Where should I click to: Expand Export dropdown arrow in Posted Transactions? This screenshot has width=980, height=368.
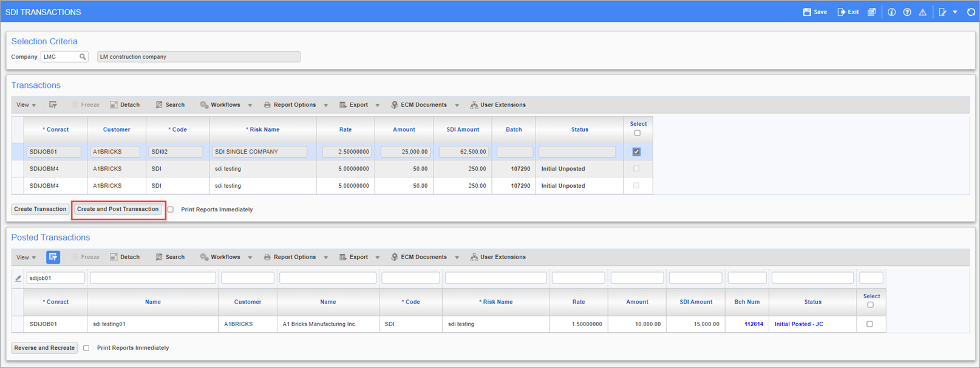pos(378,257)
